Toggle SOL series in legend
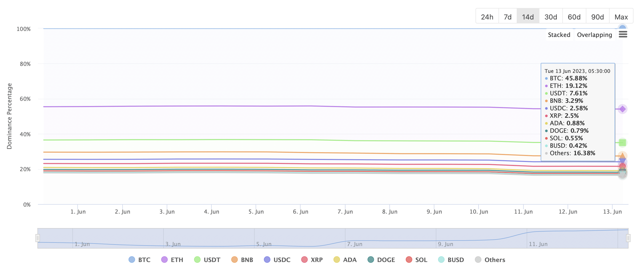 tap(417, 260)
